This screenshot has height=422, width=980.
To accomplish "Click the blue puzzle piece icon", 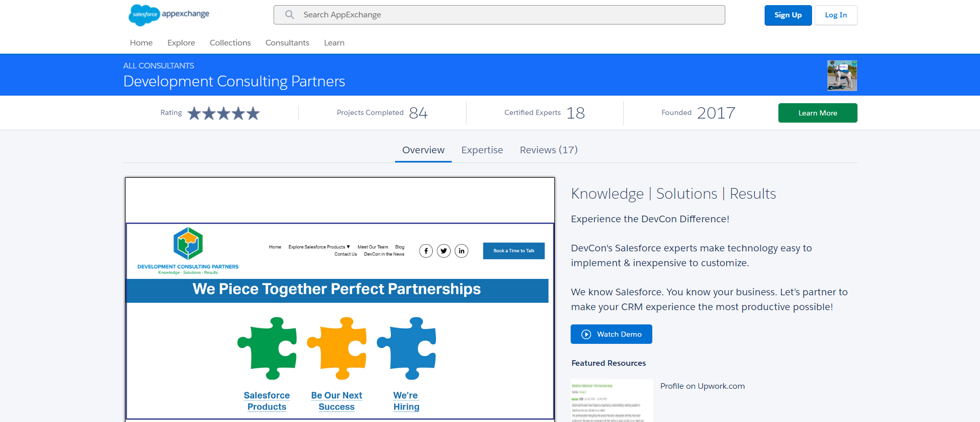I will coord(407,348).
